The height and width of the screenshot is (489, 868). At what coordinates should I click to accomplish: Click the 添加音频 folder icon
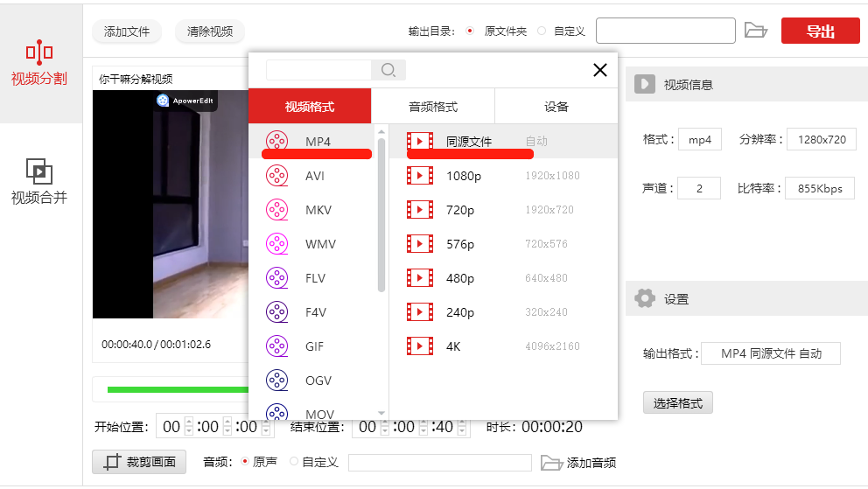click(551, 463)
